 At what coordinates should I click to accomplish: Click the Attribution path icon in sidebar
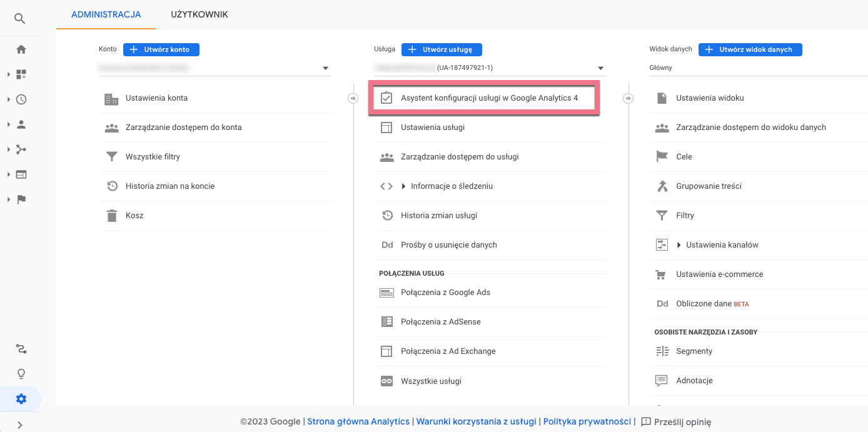point(21,349)
